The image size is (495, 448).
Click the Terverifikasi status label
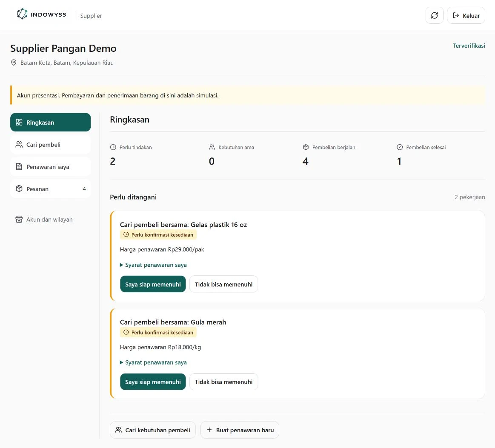point(469,46)
